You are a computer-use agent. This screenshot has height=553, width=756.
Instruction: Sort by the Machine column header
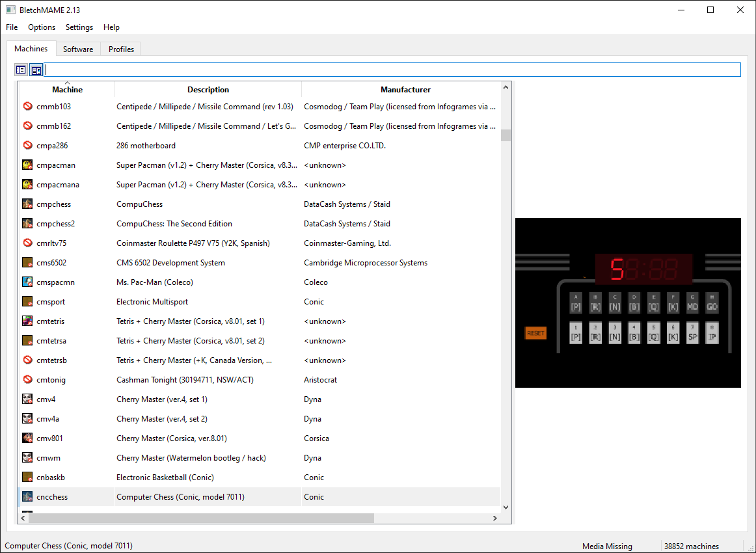67,90
